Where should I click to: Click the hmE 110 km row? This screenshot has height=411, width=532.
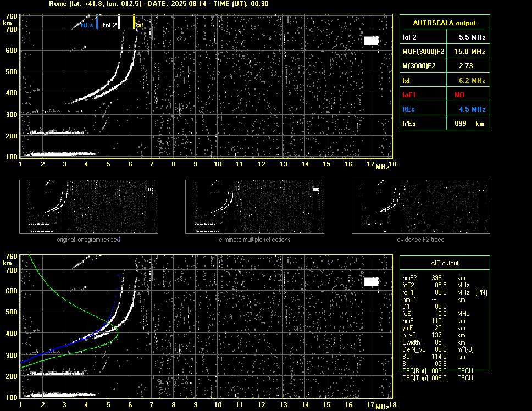[x=434, y=321]
